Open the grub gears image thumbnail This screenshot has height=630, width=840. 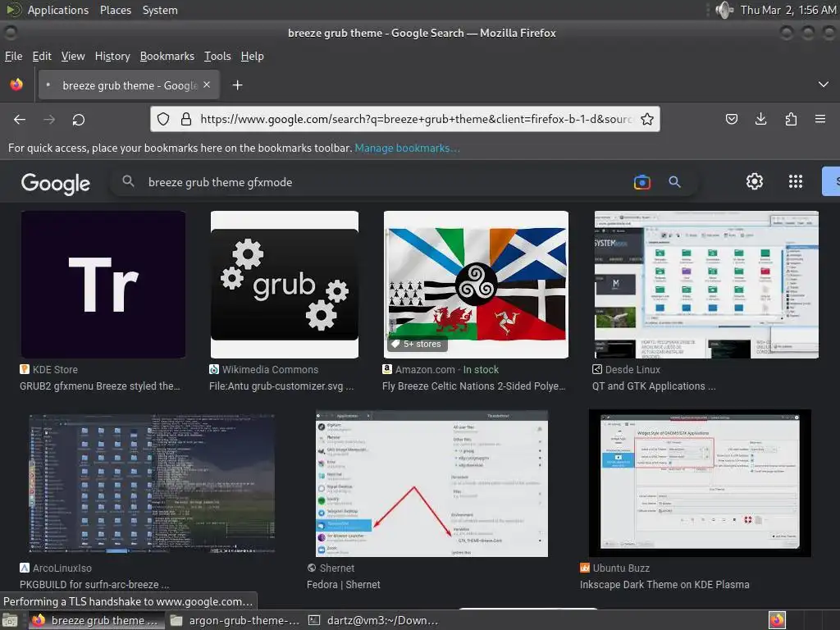click(285, 285)
